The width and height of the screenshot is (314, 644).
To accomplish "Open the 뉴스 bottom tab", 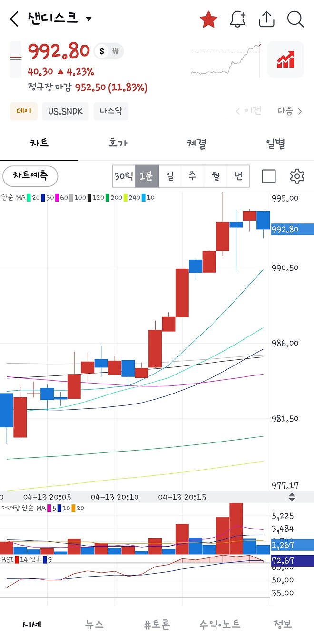I will 94,624.
